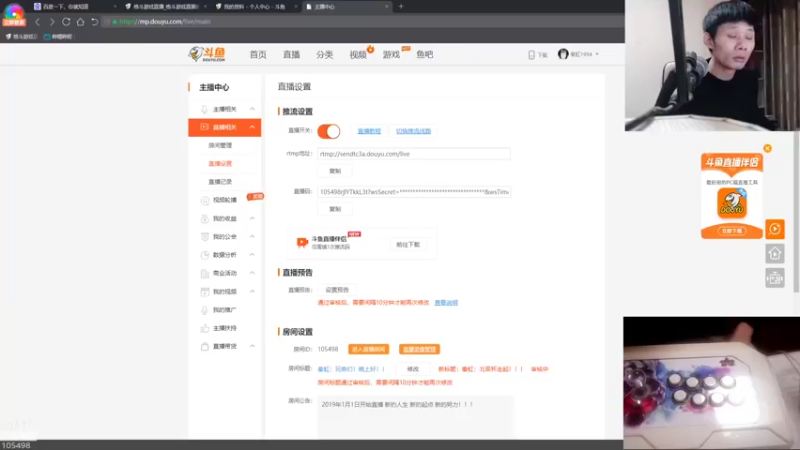Open 直播 in the top navigation
The image size is (800, 450).
pos(291,55)
